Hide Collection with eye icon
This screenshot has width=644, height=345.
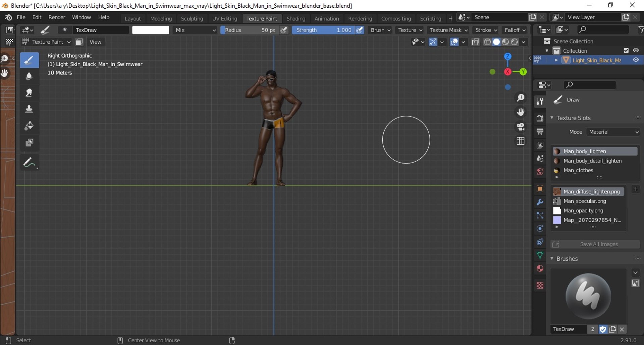tap(636, 50)
